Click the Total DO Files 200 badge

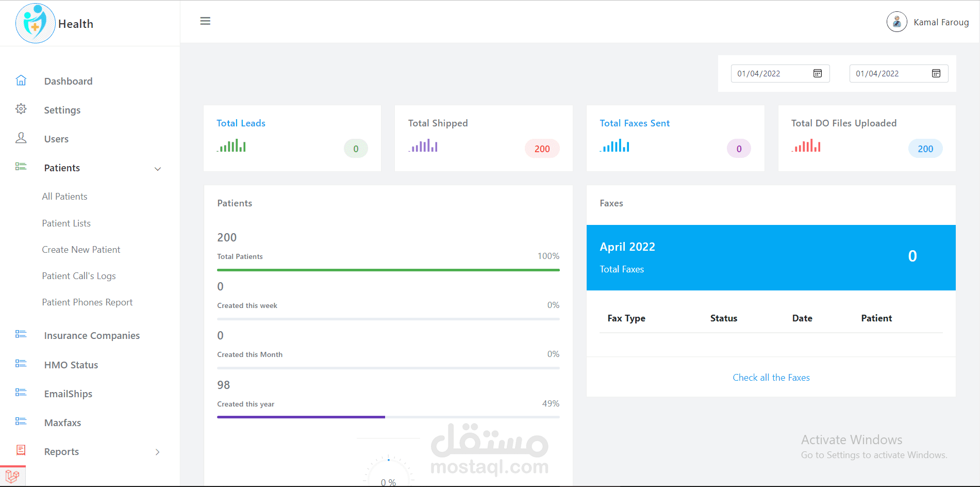(x=925, y=149)
